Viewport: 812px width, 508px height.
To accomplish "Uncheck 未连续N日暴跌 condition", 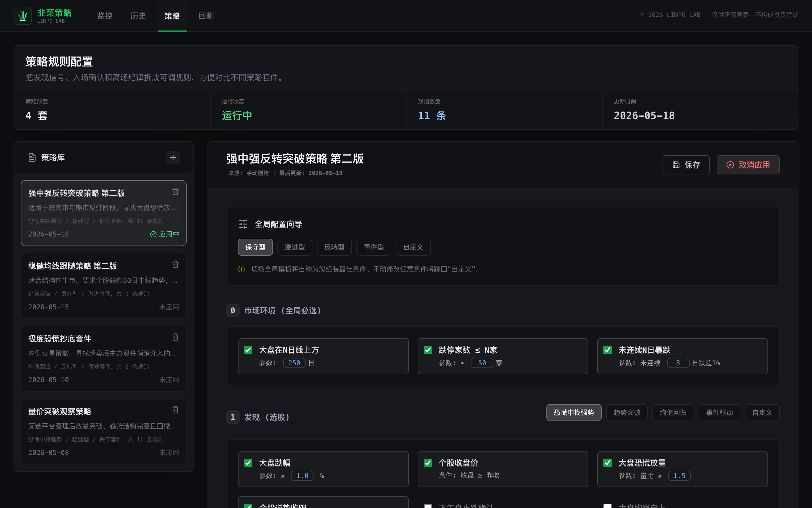I will 607,350.
